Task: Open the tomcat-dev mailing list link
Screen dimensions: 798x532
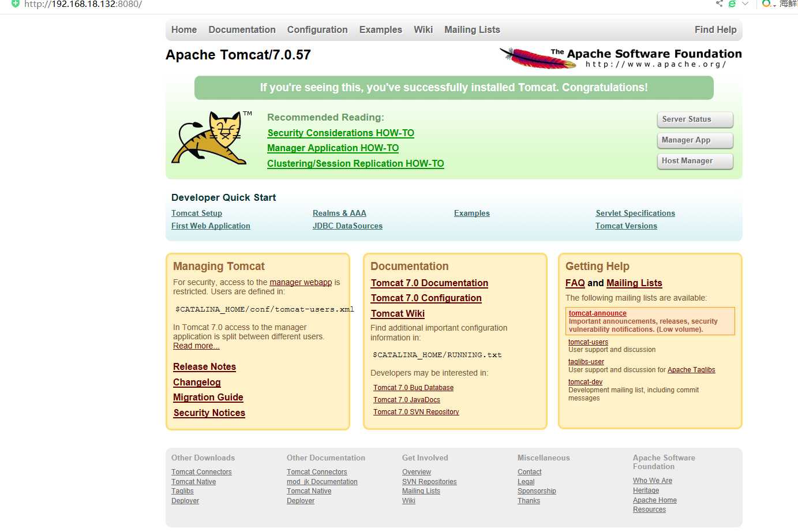Action: (x=585, y=382)
